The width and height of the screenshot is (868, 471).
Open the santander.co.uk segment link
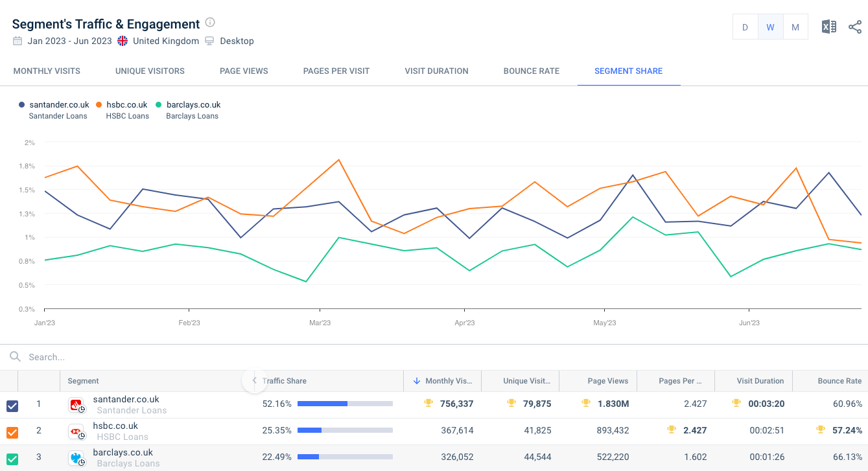click(126, 400)
